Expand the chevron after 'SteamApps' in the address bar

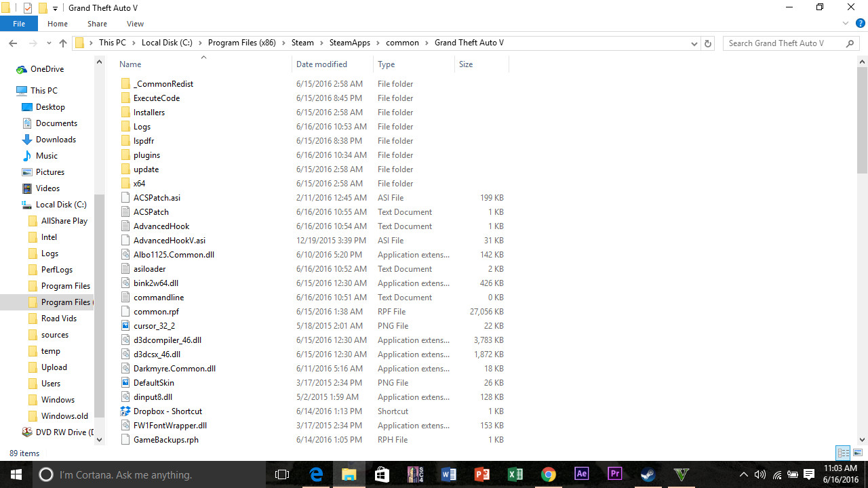click(x=378, y=43)
